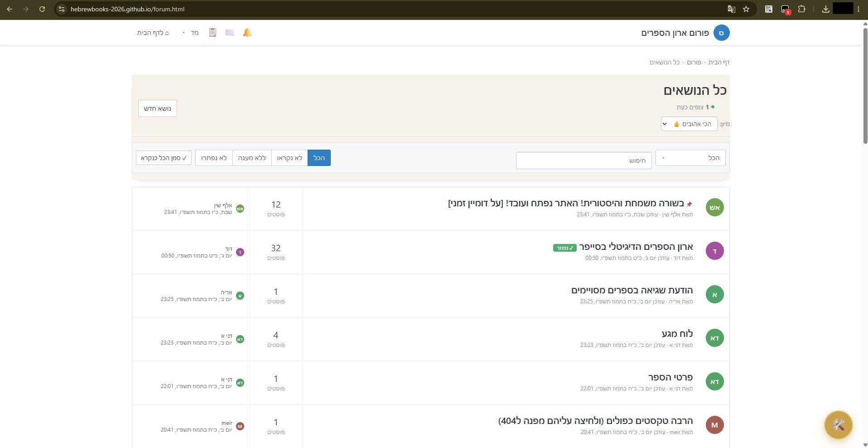Open the הכי אהובים sort dropdown
Viewport: 868px width, 448px height.
tap(689, 124)
